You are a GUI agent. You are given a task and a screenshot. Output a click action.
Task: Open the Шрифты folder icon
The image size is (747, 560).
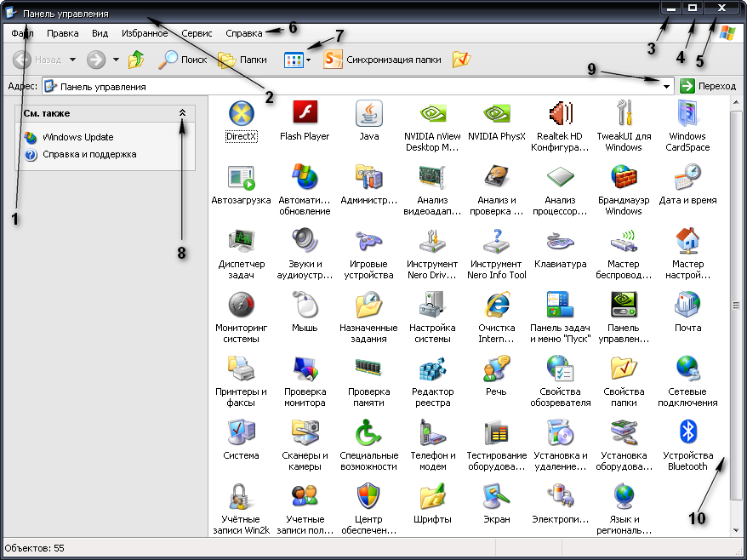tap(432, 497)
